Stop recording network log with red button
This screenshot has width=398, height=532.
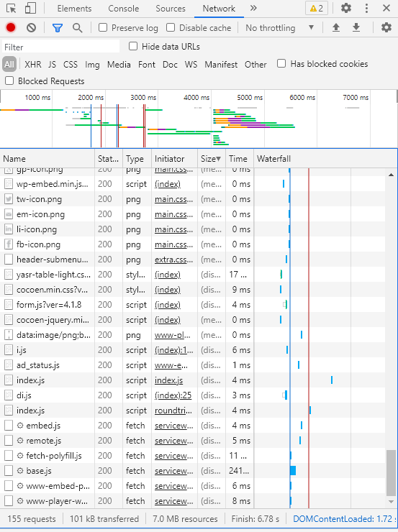click(x=11, y=27)
